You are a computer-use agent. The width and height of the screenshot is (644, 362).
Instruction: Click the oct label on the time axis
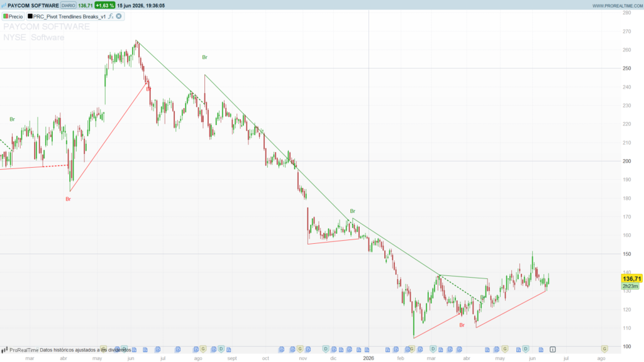(266, 358)
